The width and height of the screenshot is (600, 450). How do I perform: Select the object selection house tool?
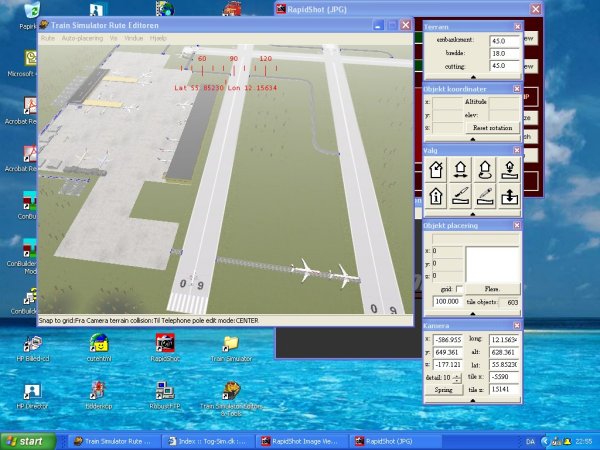(x=436, y=169)
